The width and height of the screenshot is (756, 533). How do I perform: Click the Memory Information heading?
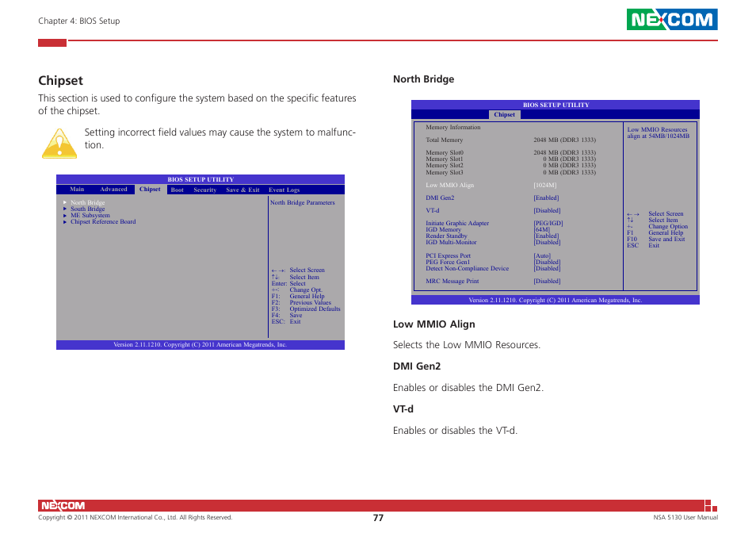coord(453,128)
